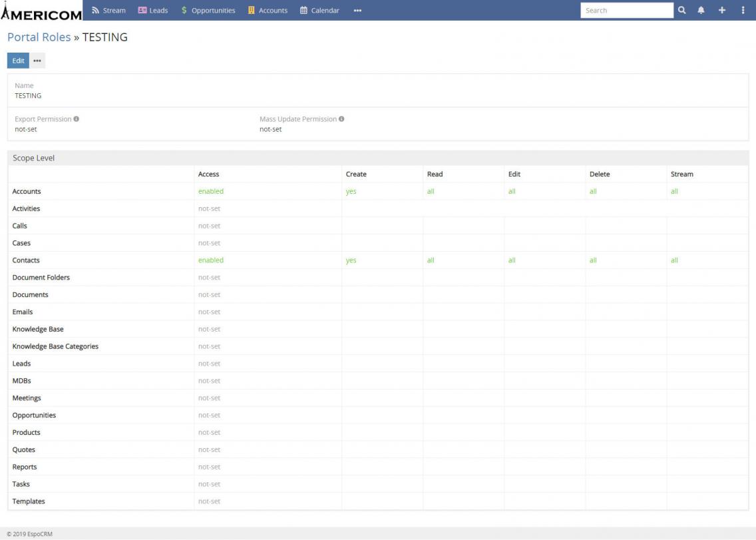Screen dimensions: 756x540
Task: Open the Calendar navbar tab
Action: tap(319, 10)
